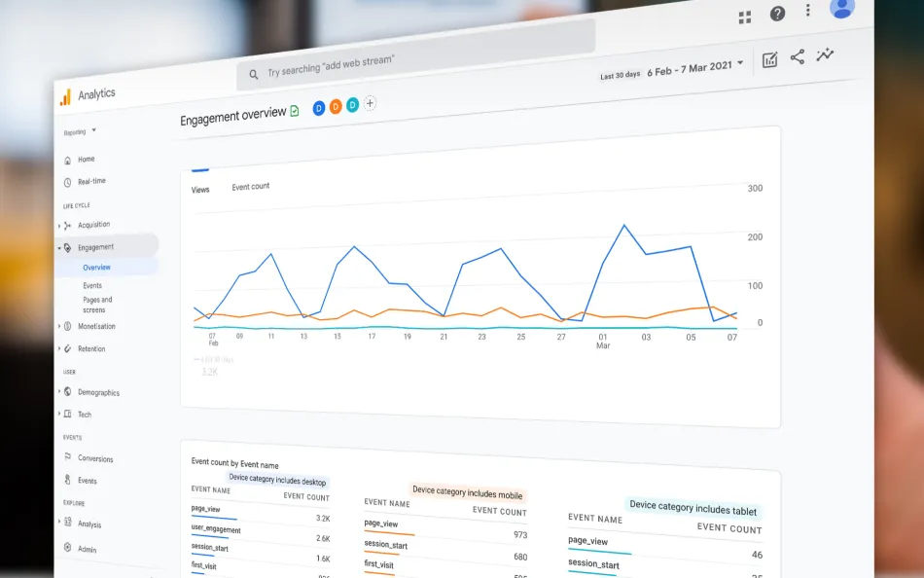Click the customize report icon near the date

[x=769, y=59]
